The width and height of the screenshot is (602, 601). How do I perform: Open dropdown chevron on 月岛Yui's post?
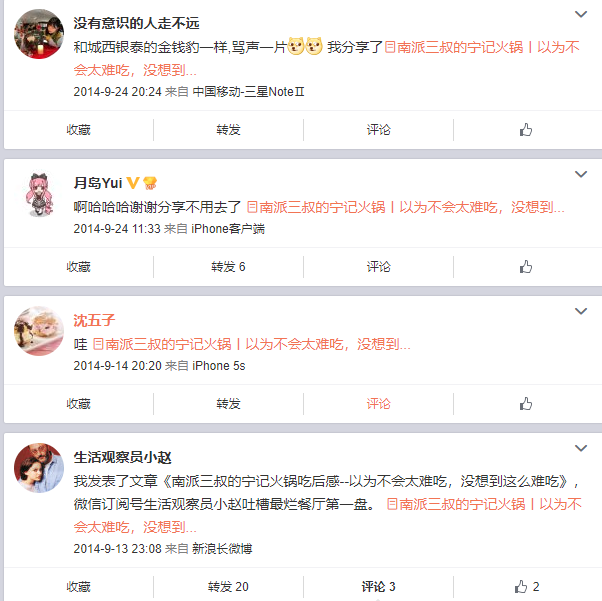tap(580, 174)
